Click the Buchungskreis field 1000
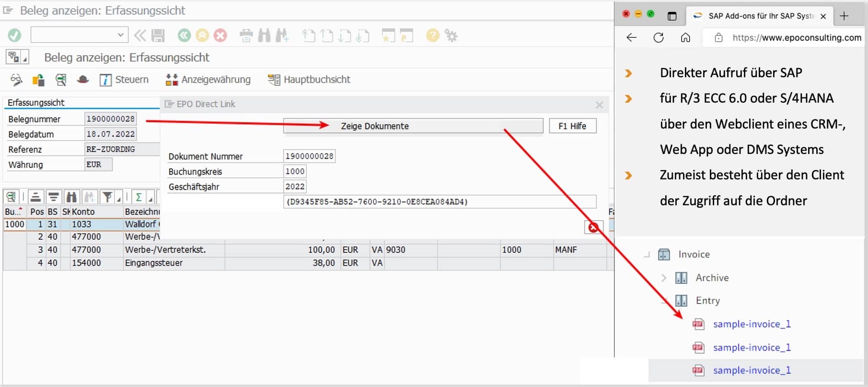 [x=295, y=171]
